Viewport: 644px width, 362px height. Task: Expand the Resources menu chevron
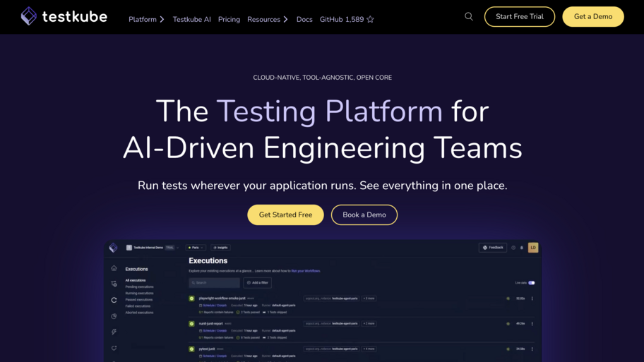(x=286, y=19)
